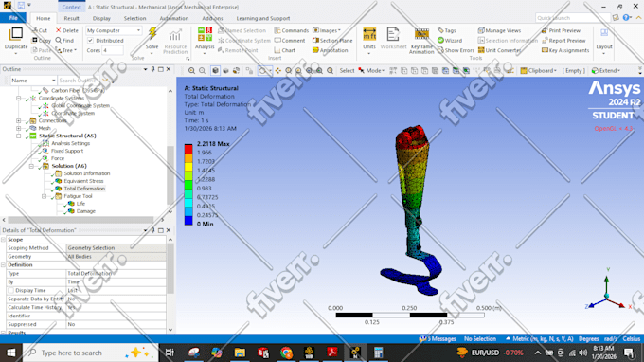The height and width of the screenshot is (362, 644).
Task: Add a Comment
Action: click(x=290, y=40)
